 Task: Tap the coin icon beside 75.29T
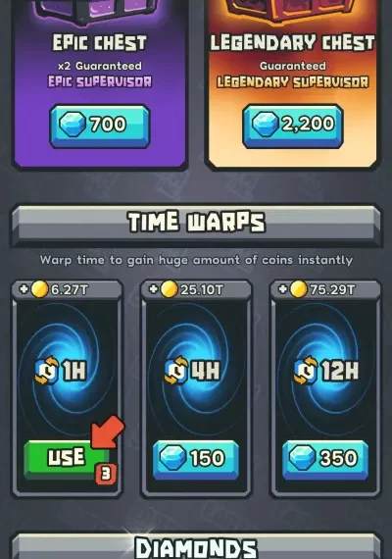tap(298, 289)
